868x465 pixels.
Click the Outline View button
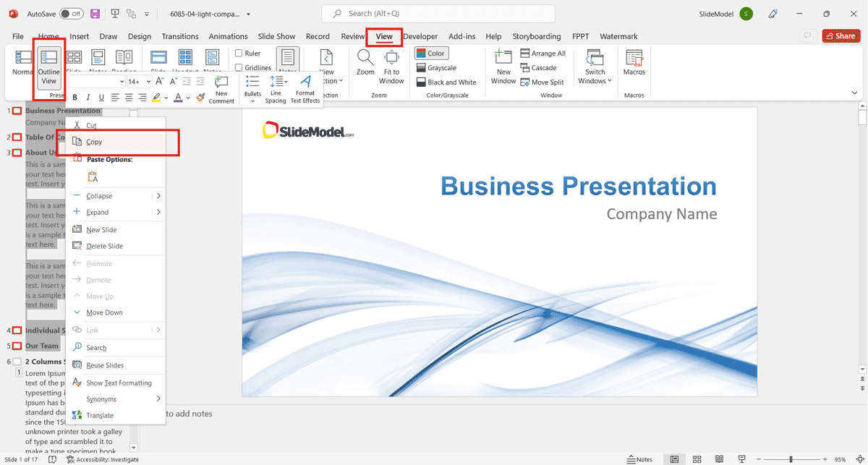tap(48, 67)
